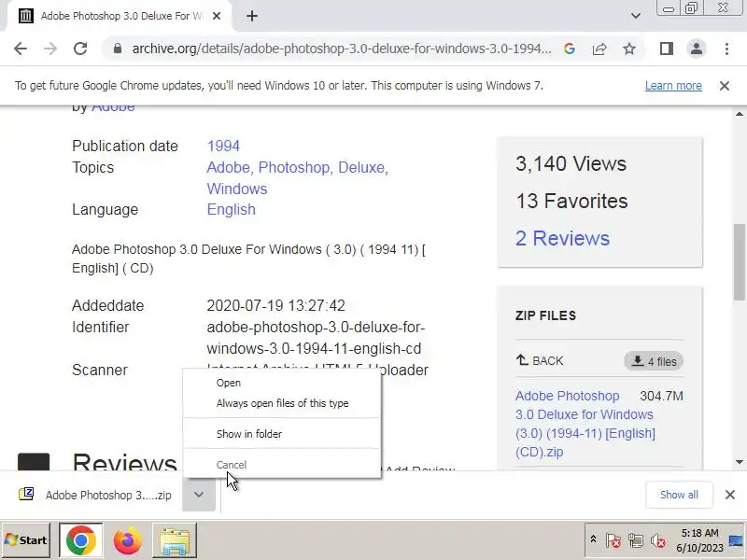The image size is (747, 560).
Task: Close the downloads bar
Action: point(730,495)
